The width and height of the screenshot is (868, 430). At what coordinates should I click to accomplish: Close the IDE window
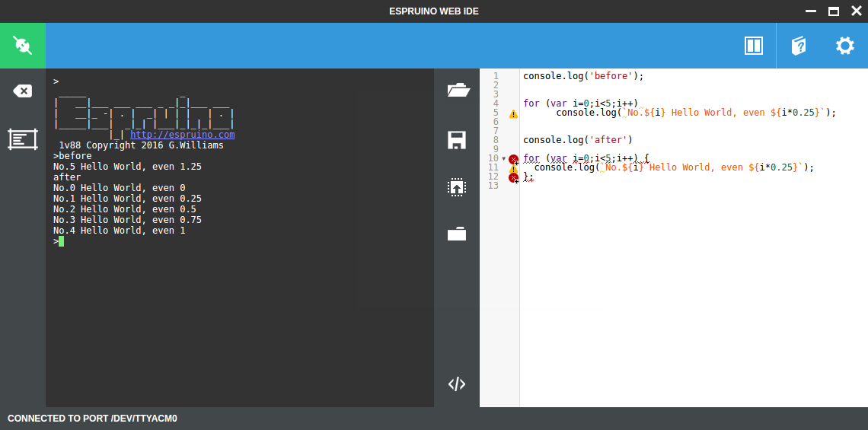[856, 11]
